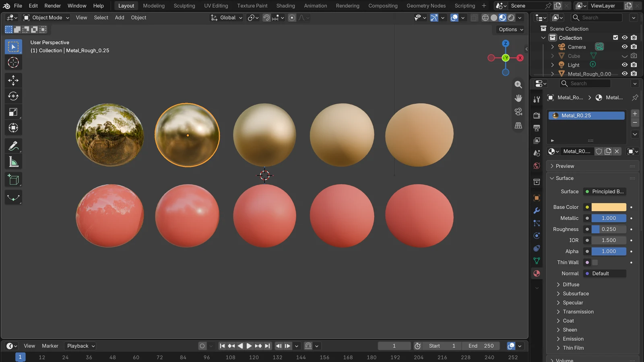Open the Playback dropdown in timeline
Viewport: 644px width, 362px height.
[80, 346]
